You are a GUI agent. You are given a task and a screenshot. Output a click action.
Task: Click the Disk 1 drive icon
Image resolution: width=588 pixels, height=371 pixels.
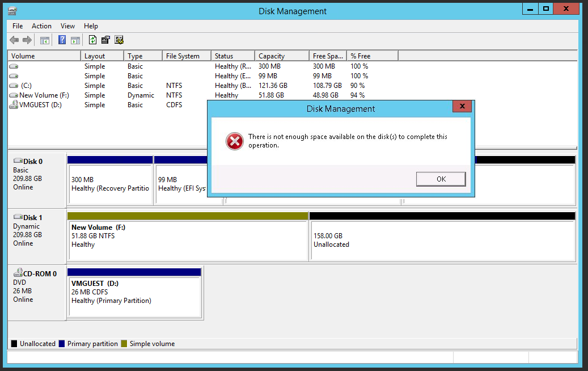(18, 217)
